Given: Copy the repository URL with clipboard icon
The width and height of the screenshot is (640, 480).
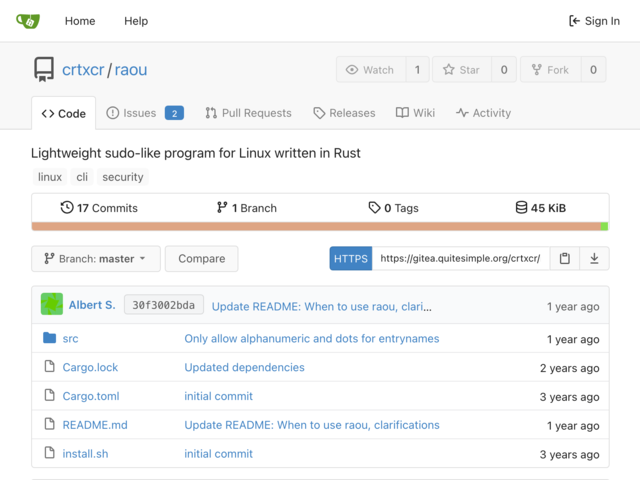Looking at the screenshot, I should click(564, 258).
